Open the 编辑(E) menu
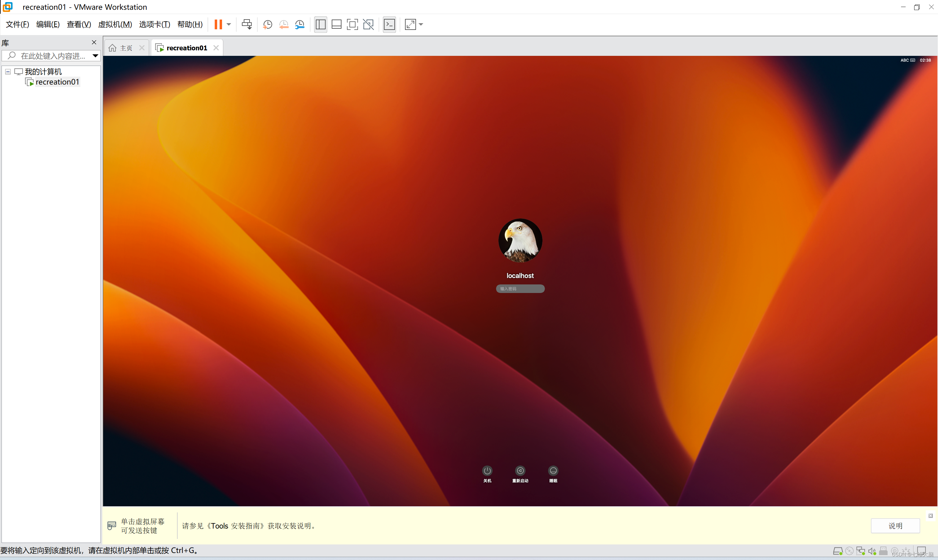This screenshot has height=560, width=938. click(48, 24)
